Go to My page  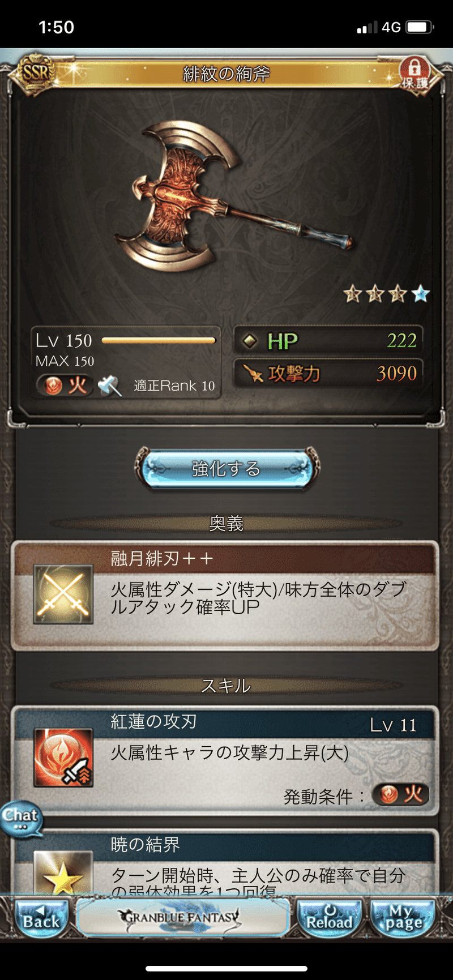point(403,916)
